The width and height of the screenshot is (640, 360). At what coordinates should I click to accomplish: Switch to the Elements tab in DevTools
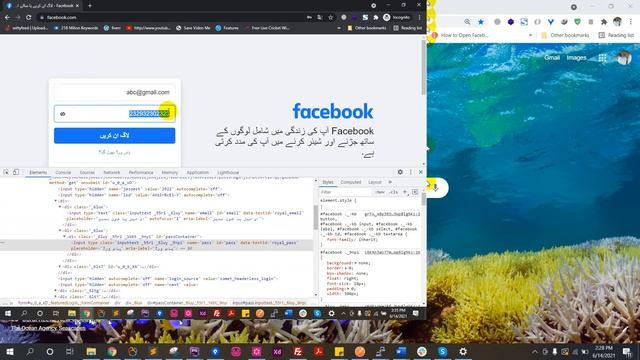(38, 173)
